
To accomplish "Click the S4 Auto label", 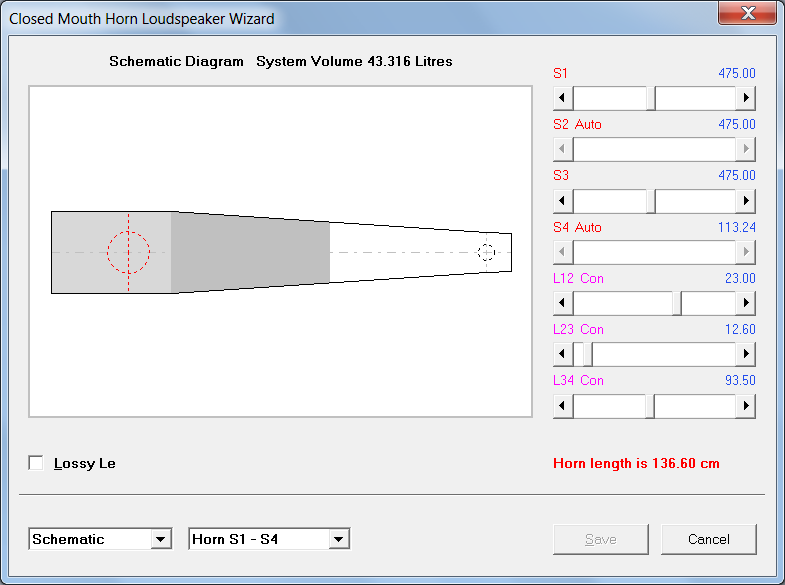I will pos(577,227).
